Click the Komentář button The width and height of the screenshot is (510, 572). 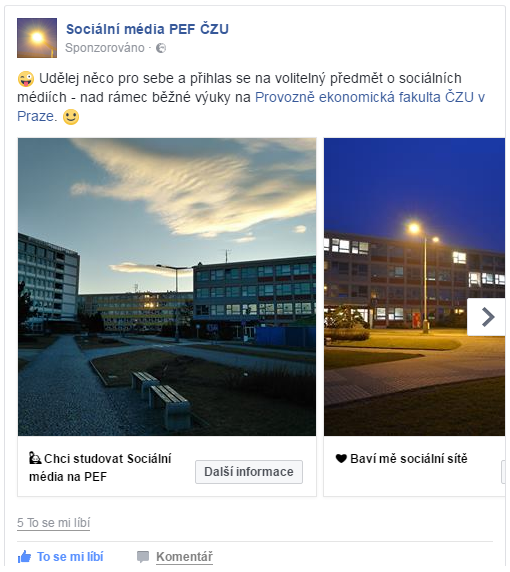pos(184,557)
